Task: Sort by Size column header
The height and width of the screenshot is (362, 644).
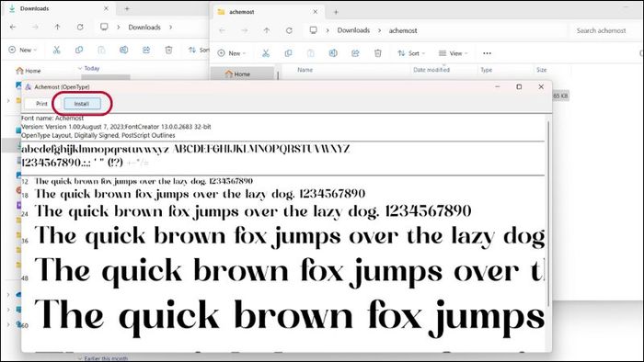Action: (x=541, y=70)
